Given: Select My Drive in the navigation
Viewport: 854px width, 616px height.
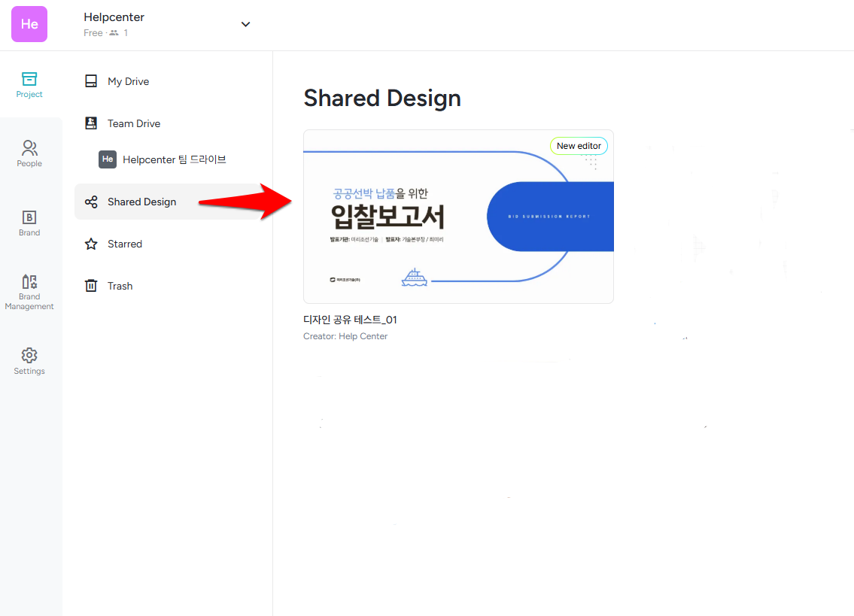Looking at the screenshot, I should point(128,81).
